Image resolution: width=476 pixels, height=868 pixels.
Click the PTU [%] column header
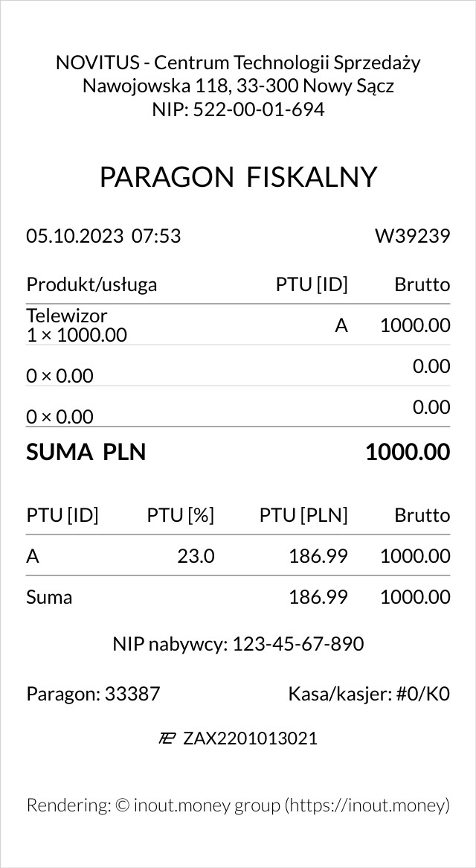click(x=180, y=515)
